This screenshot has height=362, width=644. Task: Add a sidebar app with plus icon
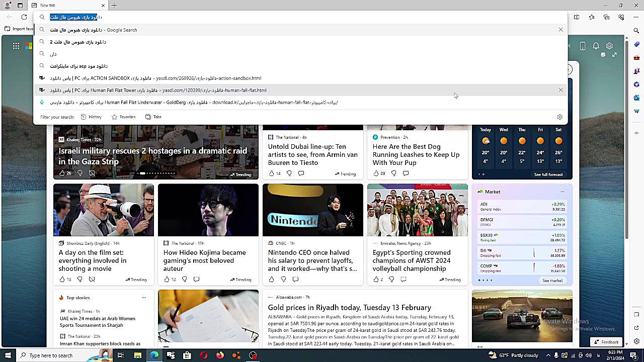(x=636, y=133)
